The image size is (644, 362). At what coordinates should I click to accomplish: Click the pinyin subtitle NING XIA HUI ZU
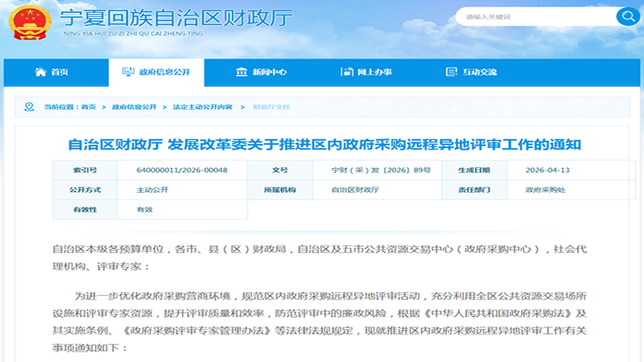click(133, 33)
